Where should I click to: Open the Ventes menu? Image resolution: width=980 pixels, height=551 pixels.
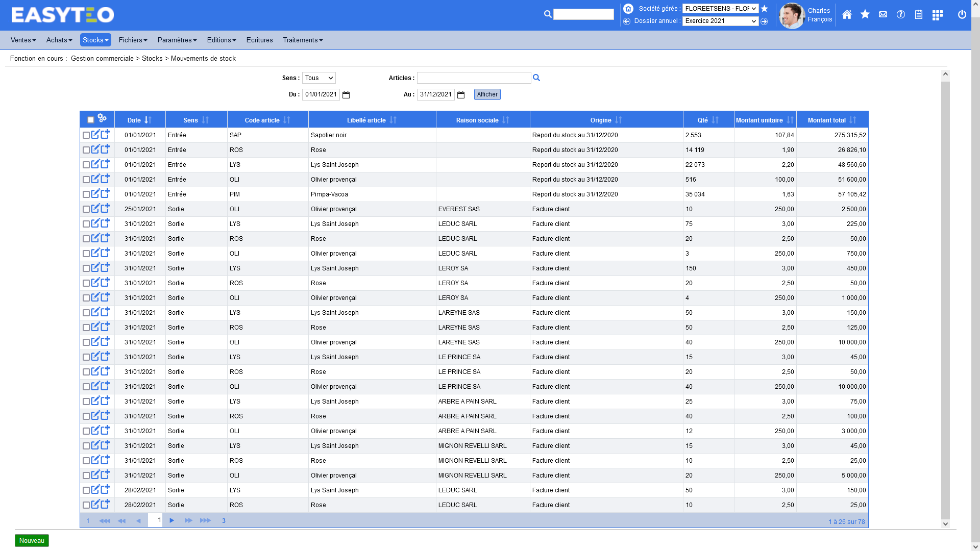pos(23,40)
